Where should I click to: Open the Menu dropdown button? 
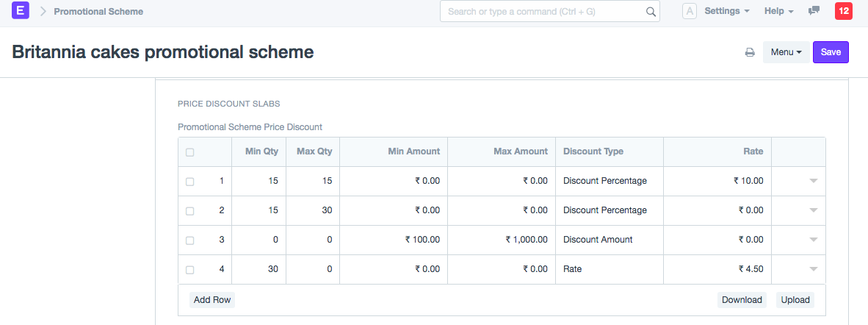[786, 52]
